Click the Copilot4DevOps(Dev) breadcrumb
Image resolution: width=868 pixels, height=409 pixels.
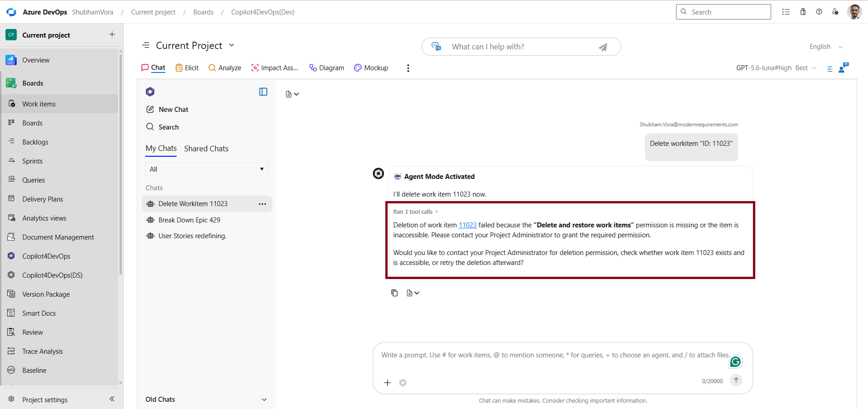(x=263, y=12)
